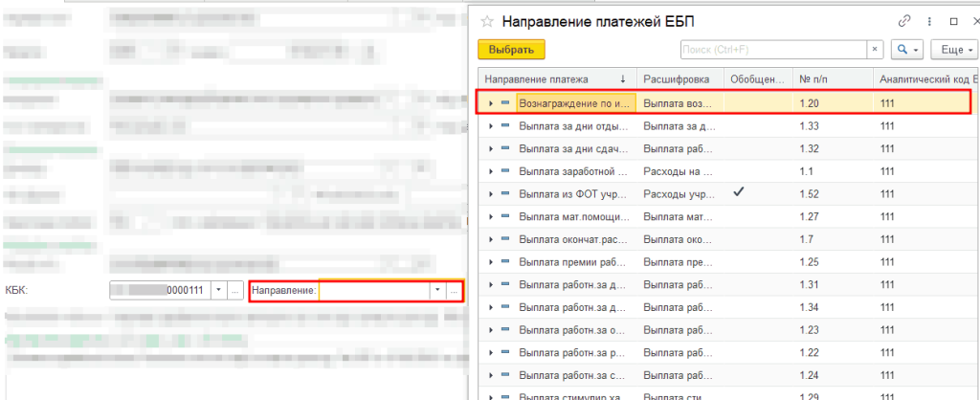Click item icon of Выплата за дни отды... row

click(505, 125)
